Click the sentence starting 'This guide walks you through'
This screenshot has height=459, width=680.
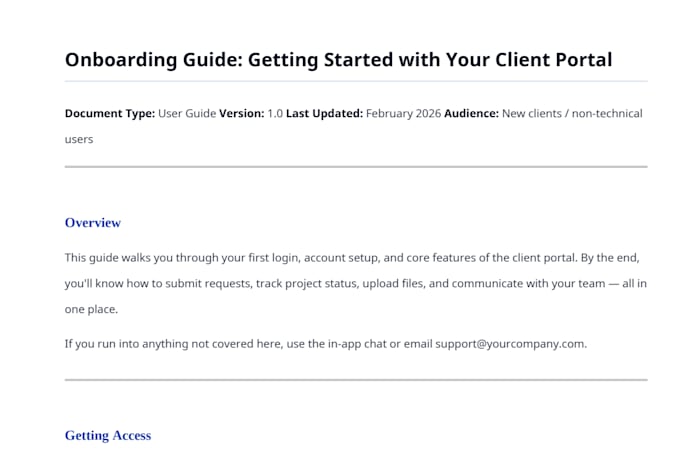(320, 258)
